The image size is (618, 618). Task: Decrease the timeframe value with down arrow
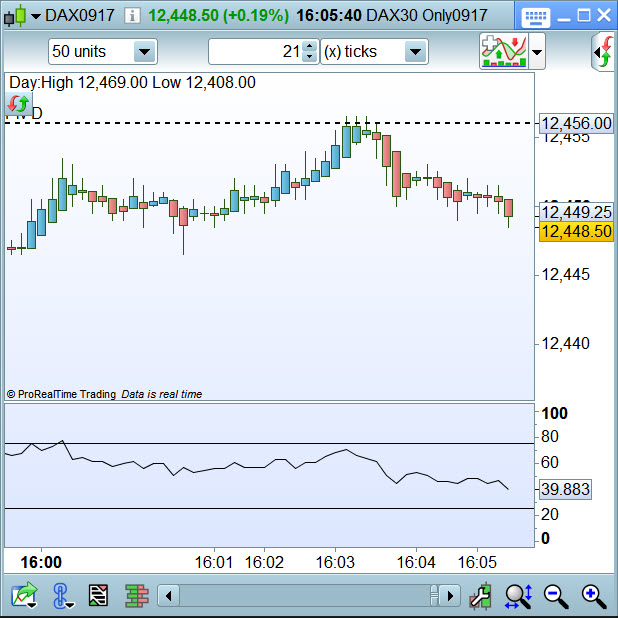310,57
